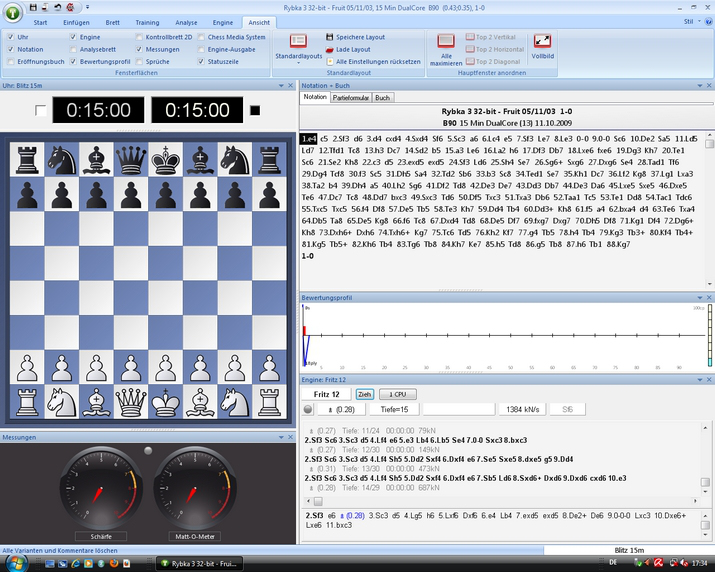Open the Engine ribbon tab
Viewport: 715px width, 572px height.
(x=223, y=22)
